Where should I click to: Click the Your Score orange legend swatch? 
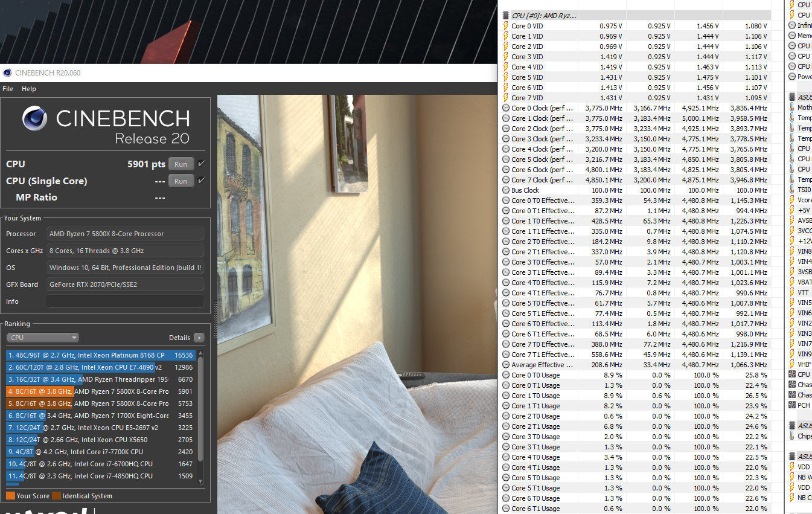click(x=10, y=496)
